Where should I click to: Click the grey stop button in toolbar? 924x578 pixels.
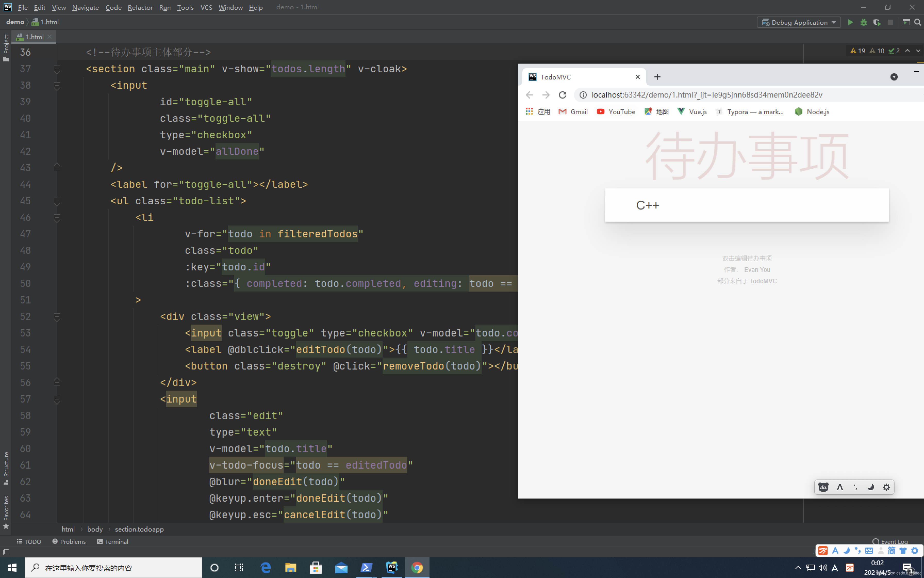click(890, 22)
